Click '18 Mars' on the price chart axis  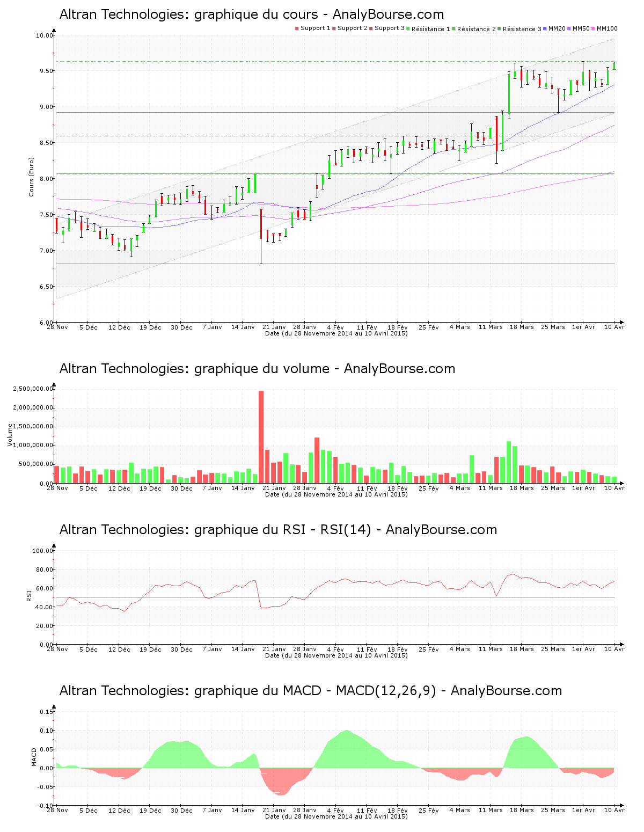(x=522, y=327)
